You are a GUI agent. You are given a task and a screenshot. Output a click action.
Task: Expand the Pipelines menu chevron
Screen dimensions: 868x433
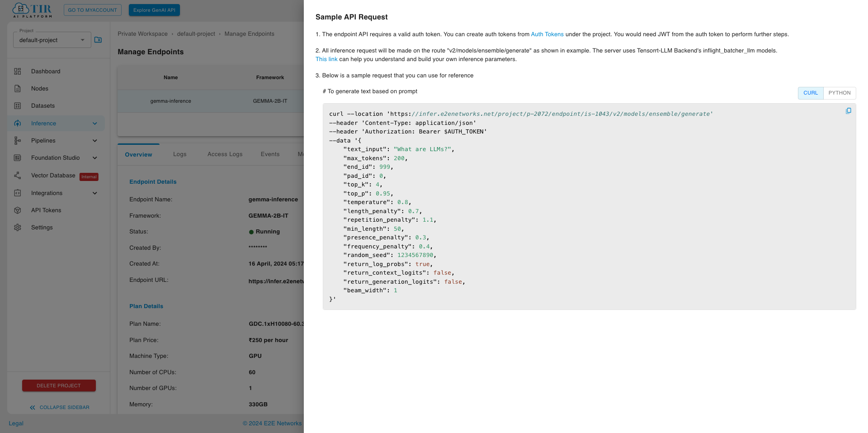[x=95, y=141]
